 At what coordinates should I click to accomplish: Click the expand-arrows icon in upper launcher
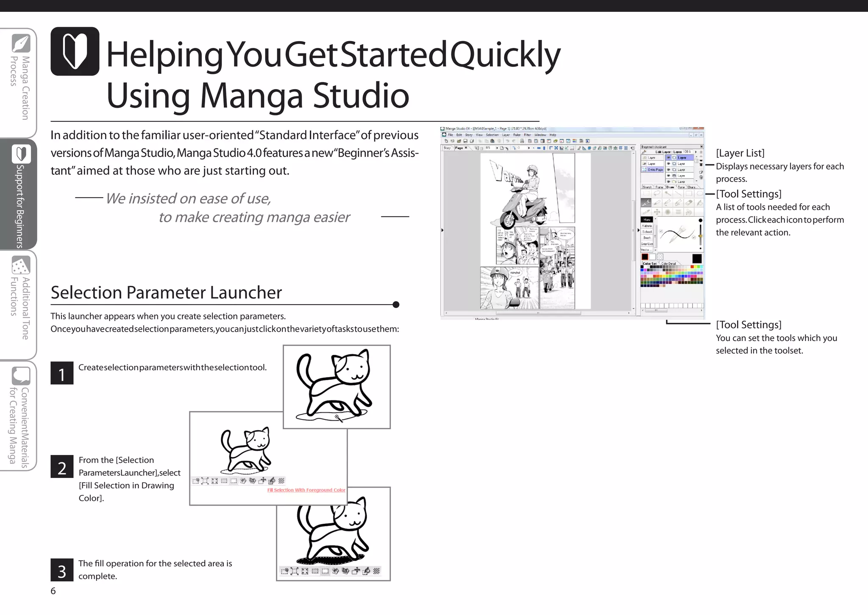point(205,481)
